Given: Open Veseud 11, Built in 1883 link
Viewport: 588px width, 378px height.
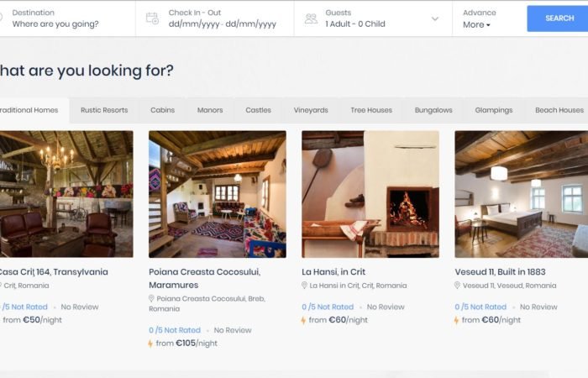Looking at the screenshot, I should click(x=500, y=272).
